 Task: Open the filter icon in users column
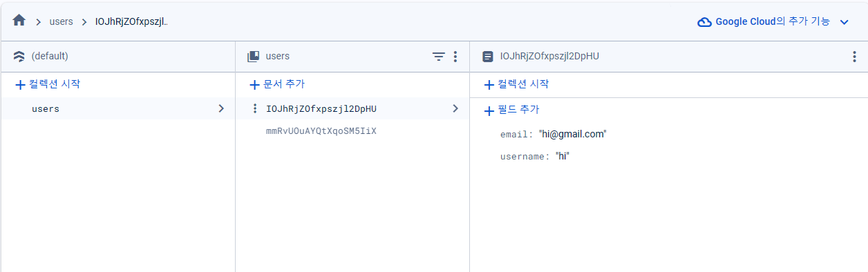pyautogui.click(x=438, y=57)
